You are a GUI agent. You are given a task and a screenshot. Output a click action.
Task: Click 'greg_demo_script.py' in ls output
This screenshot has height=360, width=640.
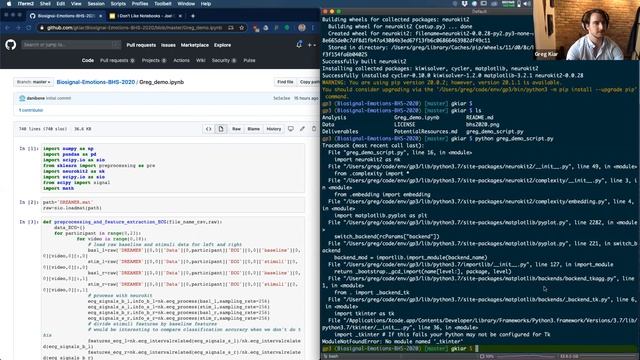point(495,131)
